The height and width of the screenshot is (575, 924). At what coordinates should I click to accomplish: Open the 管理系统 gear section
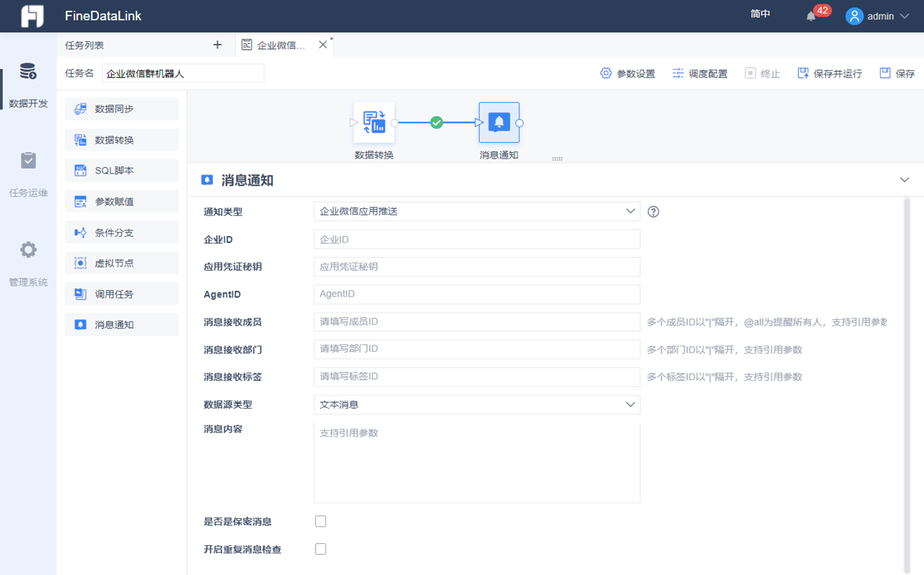point(28,264)
